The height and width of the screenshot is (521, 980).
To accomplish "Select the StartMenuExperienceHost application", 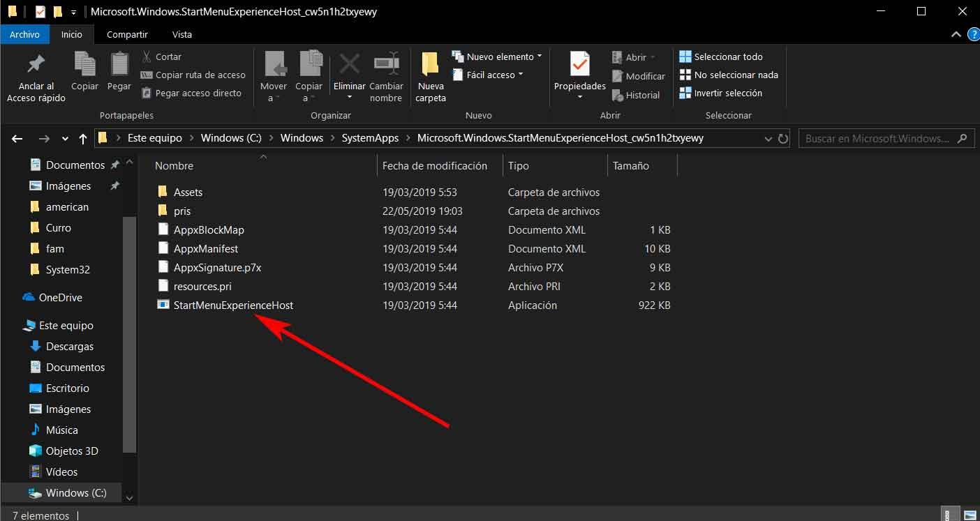I will coord(233,305).
